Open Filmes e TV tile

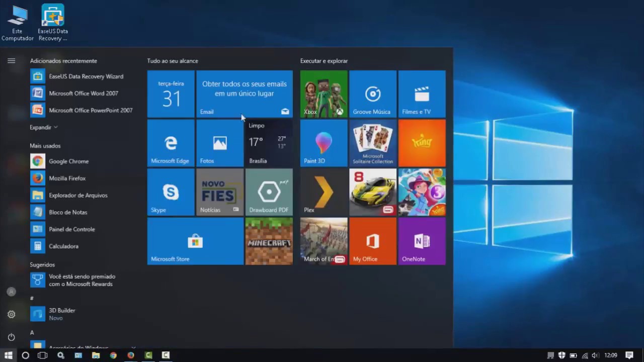pos(422,94)
